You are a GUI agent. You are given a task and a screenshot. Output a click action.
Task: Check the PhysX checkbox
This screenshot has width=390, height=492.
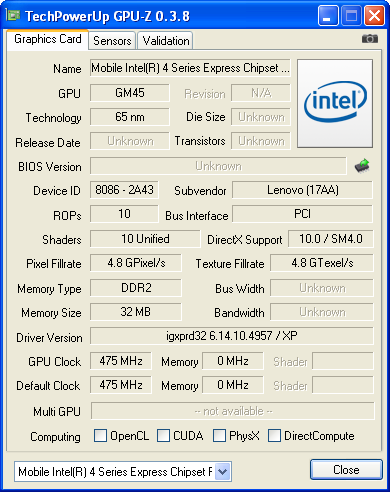click(219, 435)
